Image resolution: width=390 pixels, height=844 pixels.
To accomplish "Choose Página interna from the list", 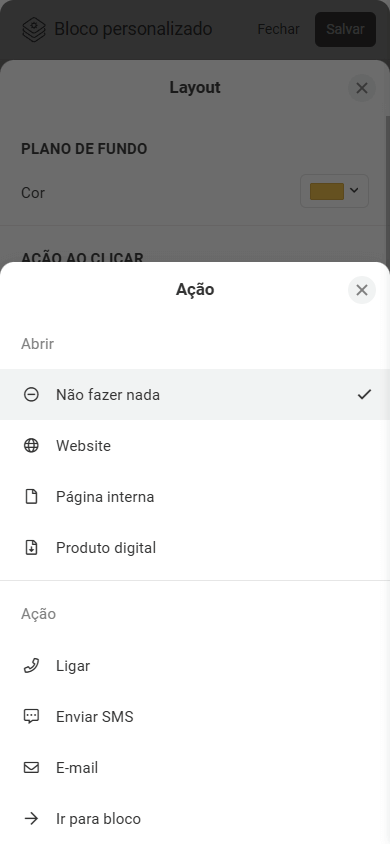I will pyautogui.click(x=195, y=496).
